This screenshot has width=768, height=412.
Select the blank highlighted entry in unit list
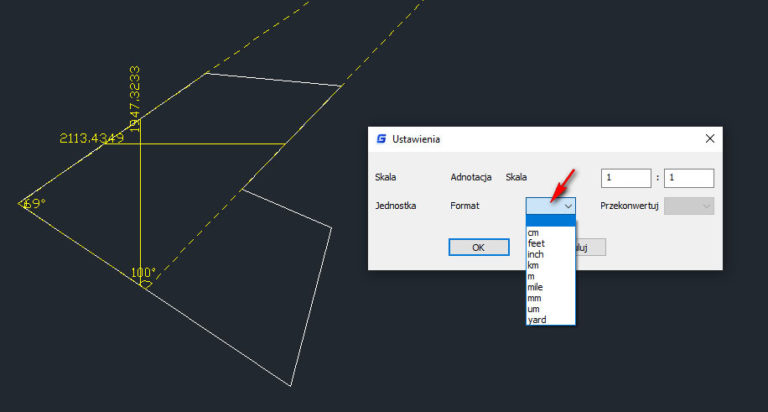click(x=550, y=220)
